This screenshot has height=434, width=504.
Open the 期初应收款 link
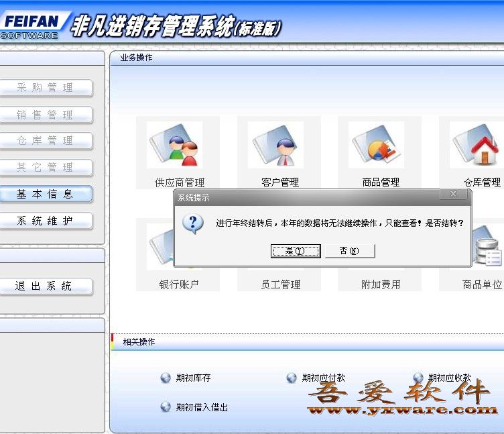450,378
